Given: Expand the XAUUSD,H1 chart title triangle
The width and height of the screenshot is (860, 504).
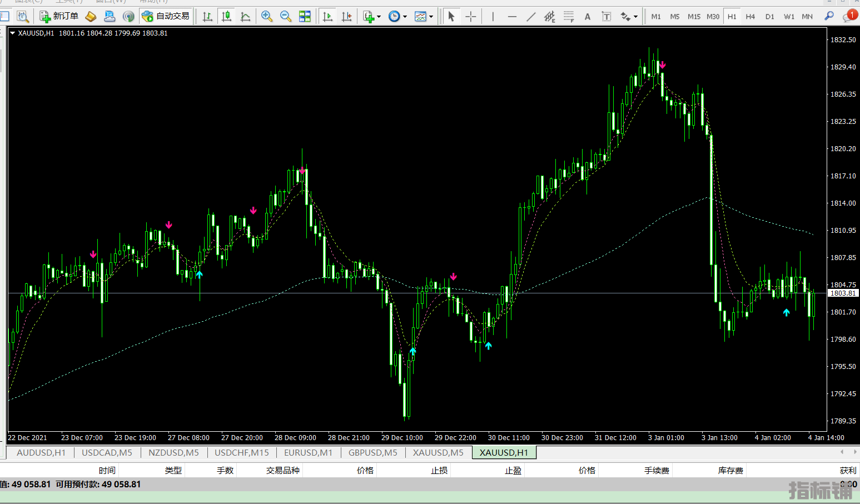Looking at the screenshot, I should 12,33.
